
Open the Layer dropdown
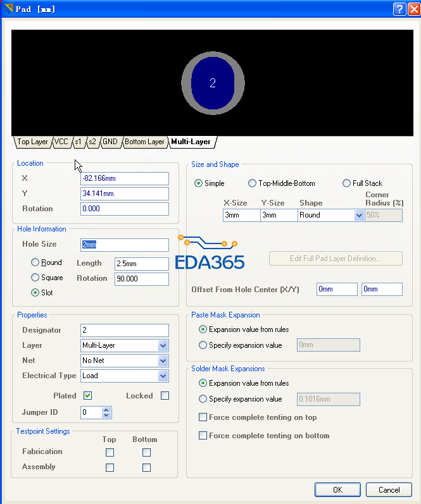163,345
